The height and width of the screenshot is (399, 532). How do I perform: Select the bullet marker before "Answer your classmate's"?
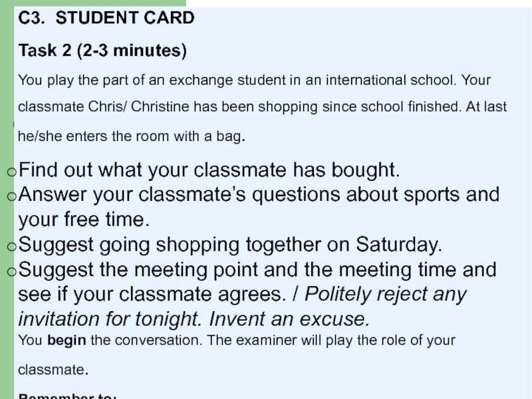pos(12,196)
